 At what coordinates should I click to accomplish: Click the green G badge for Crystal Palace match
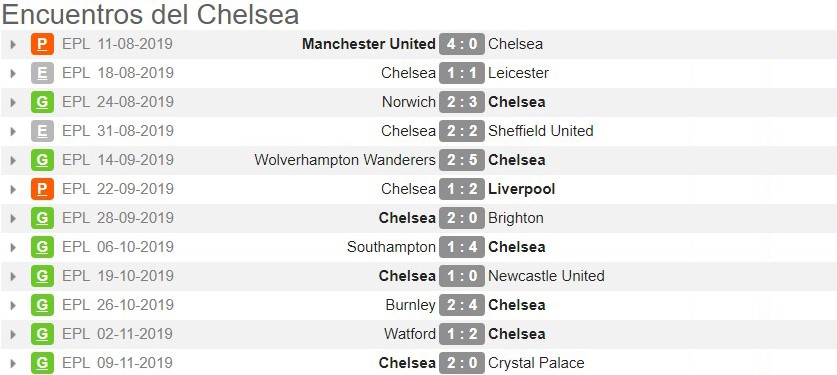click(42, 363)
